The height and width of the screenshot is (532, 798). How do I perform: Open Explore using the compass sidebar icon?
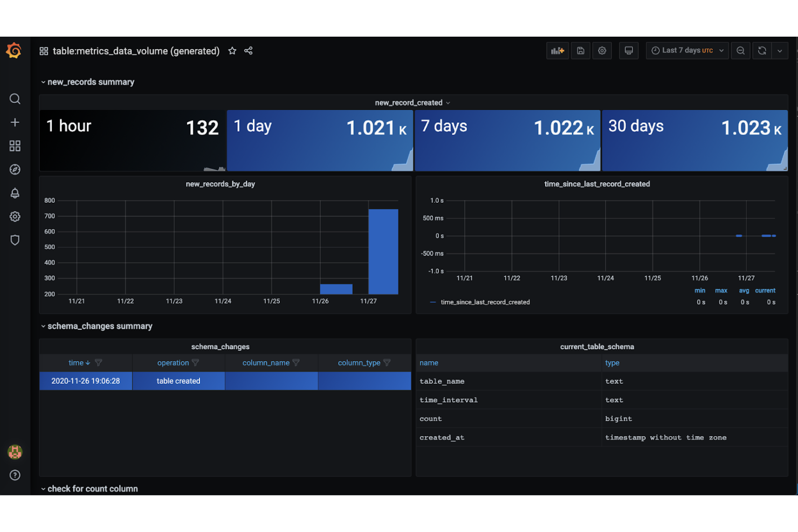tap(15, 169)
